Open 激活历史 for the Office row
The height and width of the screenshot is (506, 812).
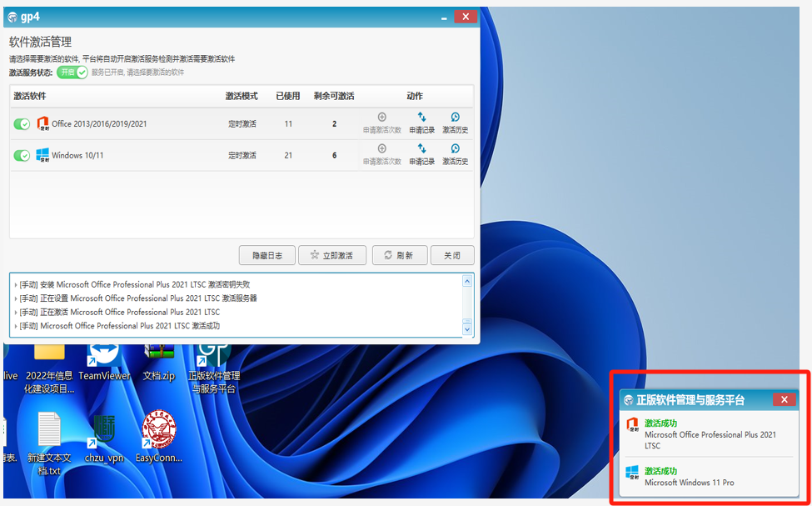[456, 123]
